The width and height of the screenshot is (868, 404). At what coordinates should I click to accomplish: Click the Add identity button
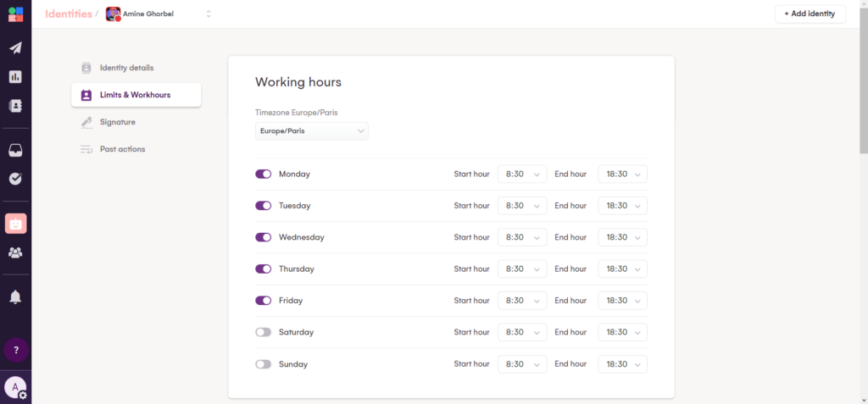click(x=810, y=14)
